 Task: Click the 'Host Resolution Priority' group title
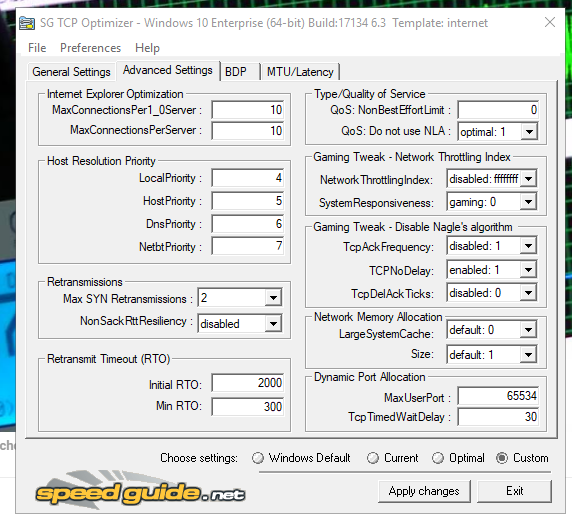pyautogui.click(x=101, y=160)
